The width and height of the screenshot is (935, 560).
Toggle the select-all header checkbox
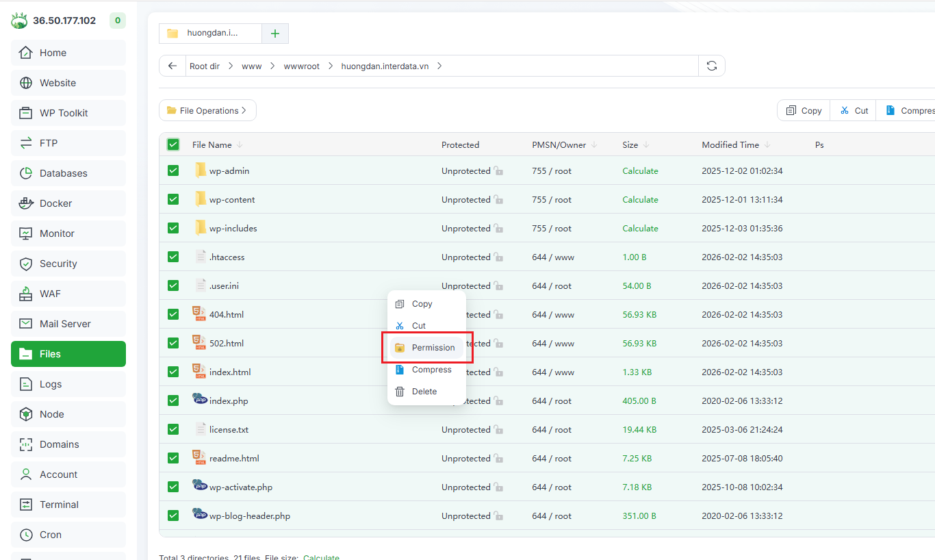point(173,144)
